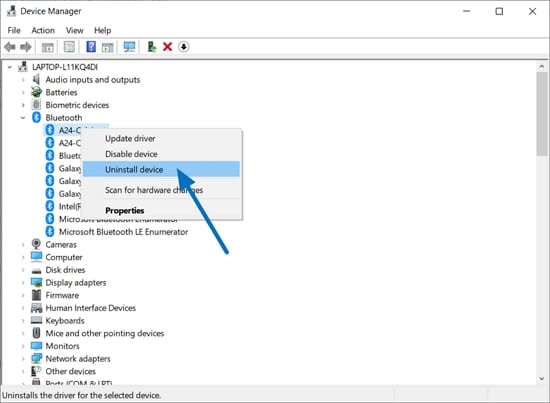Choose Disable device in context menu
Screen dimensions: 550x403
pyautogui.click(x=162, y=154)
